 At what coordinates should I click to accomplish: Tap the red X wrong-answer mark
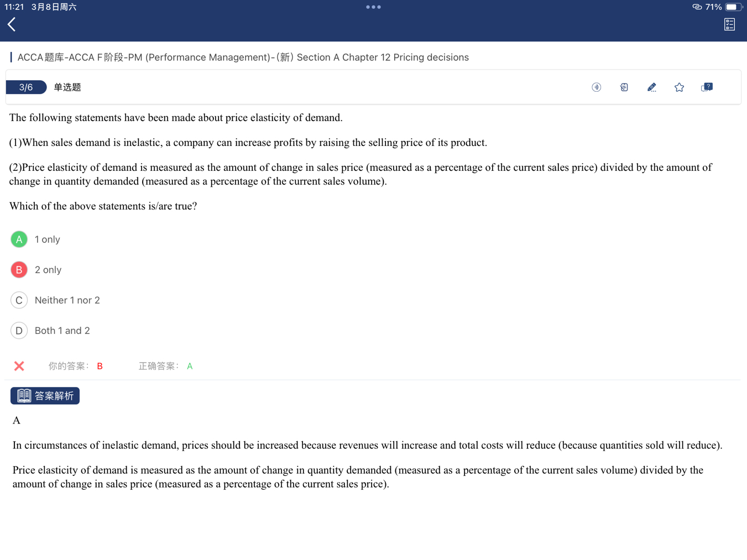pos(19,366)
